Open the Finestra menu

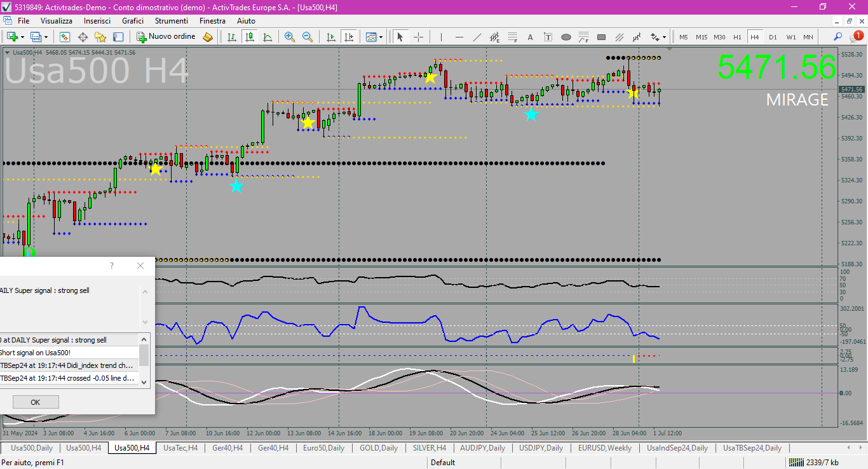[x=212, y=21]
